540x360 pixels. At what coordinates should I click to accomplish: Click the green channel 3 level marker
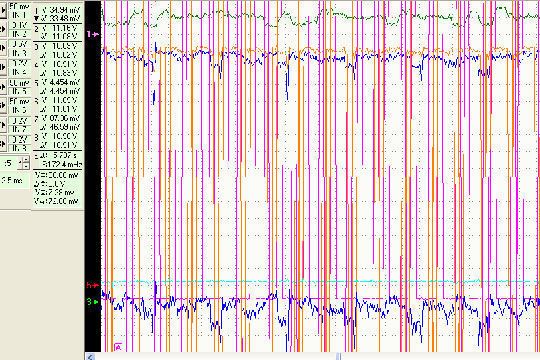[x=93, y=302]
